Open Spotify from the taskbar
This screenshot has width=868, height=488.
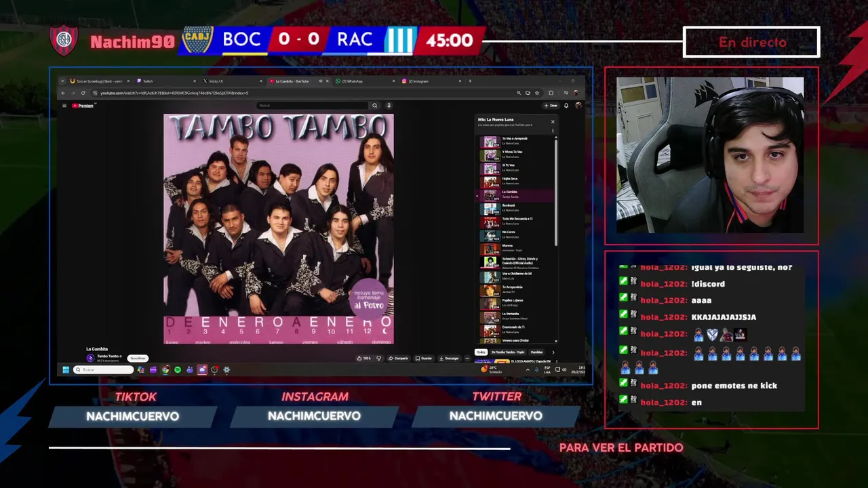pos(178,369)
